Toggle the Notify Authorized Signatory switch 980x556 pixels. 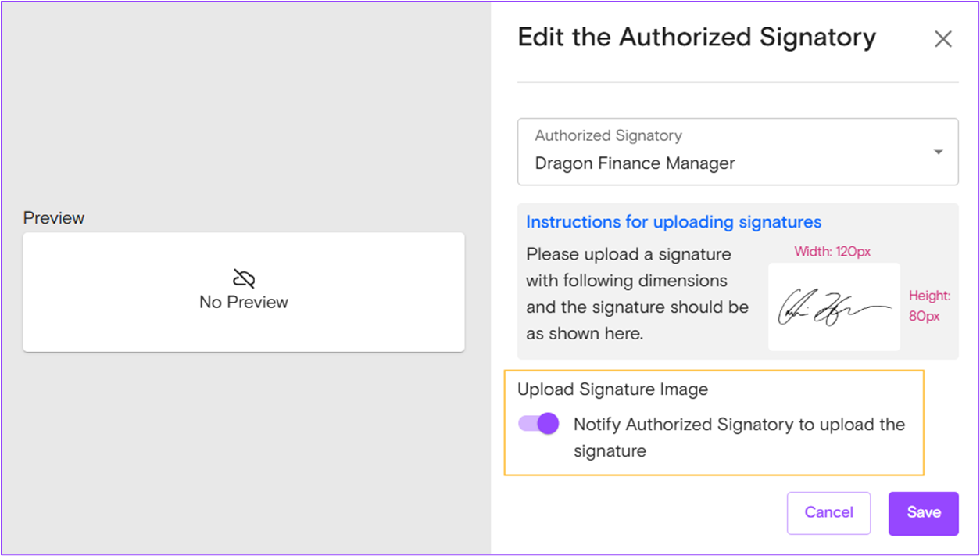pos(538,424)
